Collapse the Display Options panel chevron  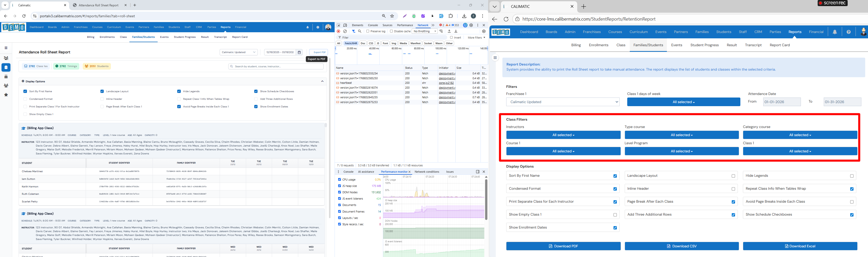pyautogui.click(x=322, y=82)
